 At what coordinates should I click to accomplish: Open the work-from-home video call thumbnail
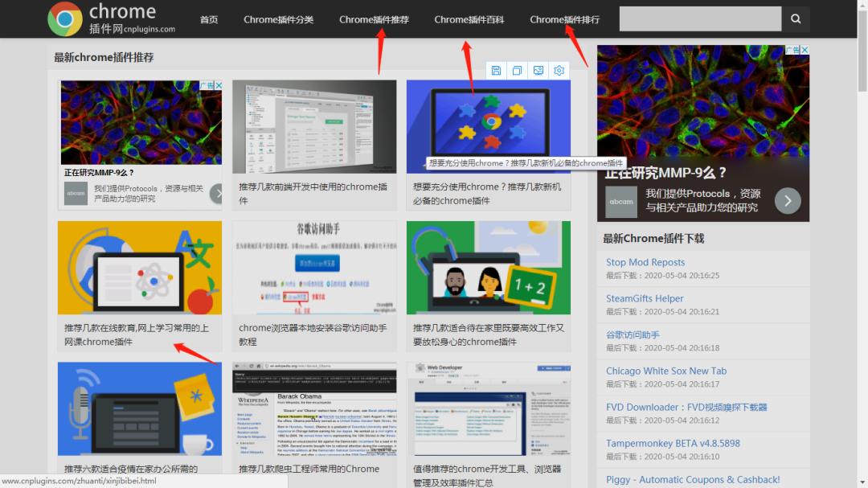pyautogui.click(x=489, y=268)
